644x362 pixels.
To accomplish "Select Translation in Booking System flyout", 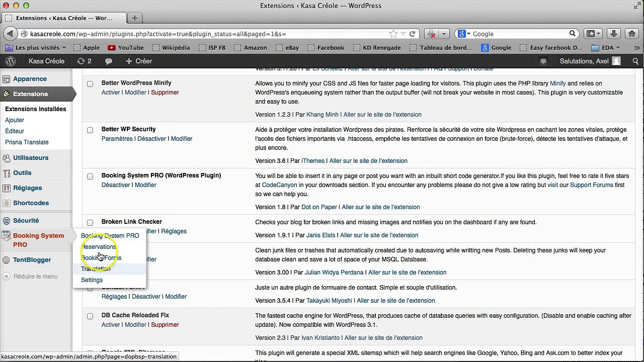I will tap(96, 269).
